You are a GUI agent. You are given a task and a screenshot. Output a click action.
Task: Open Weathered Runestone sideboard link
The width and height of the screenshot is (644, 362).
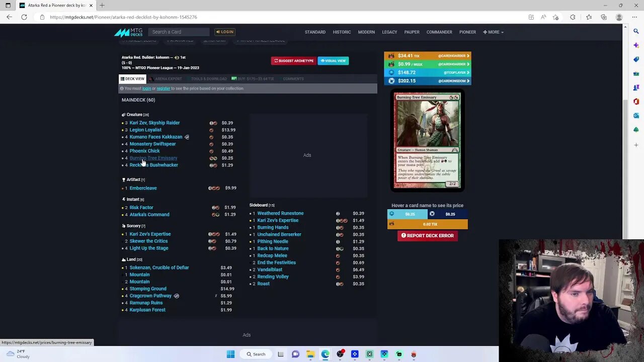point(280,213)
